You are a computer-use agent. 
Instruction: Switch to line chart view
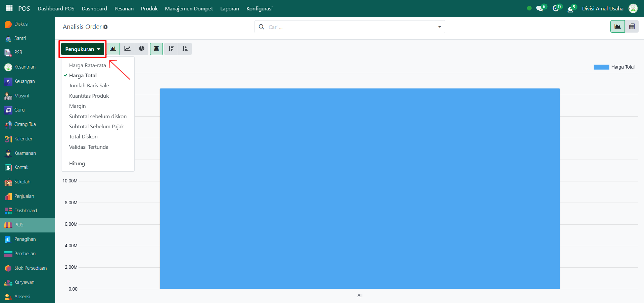click(x=128, y=49)
